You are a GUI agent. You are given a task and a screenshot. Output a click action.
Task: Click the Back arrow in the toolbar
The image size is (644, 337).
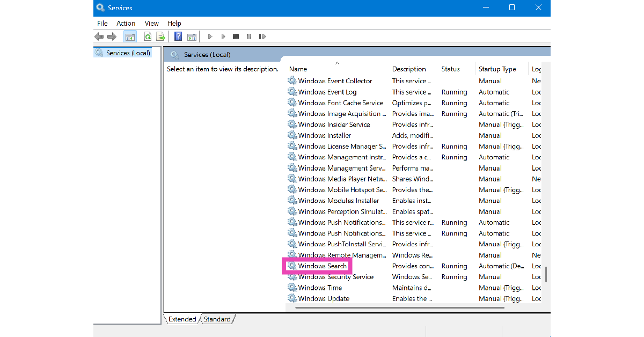(99, 36)
